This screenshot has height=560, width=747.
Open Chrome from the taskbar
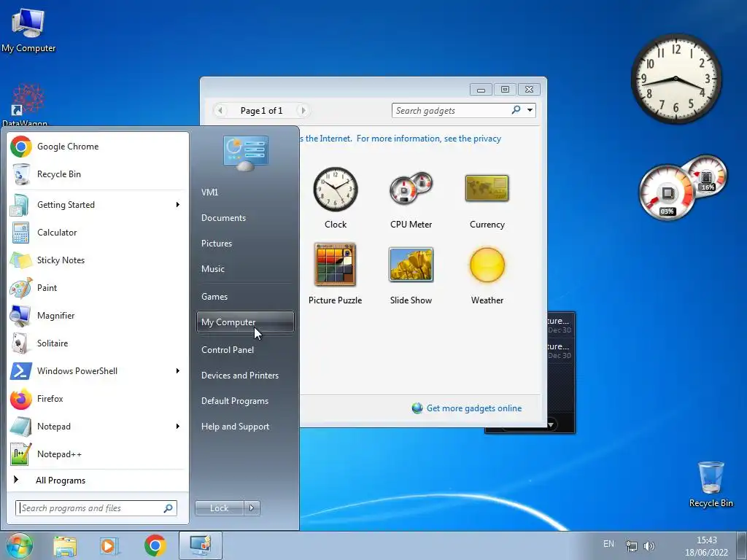155,545
